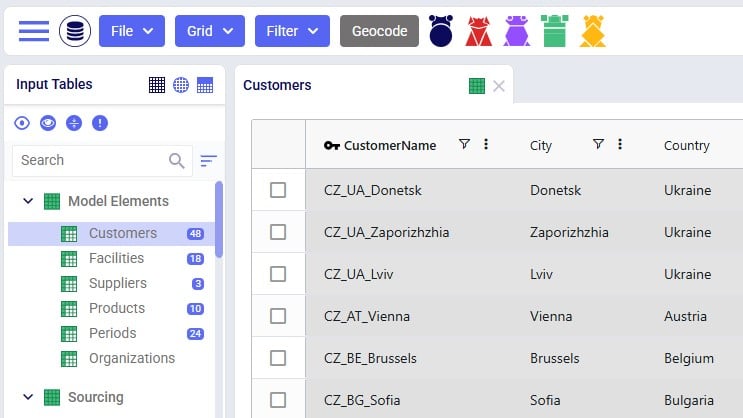The width and height of the screenshot is (743, 418).
Task: Click the Geocode button
Action: coord(379,31)
